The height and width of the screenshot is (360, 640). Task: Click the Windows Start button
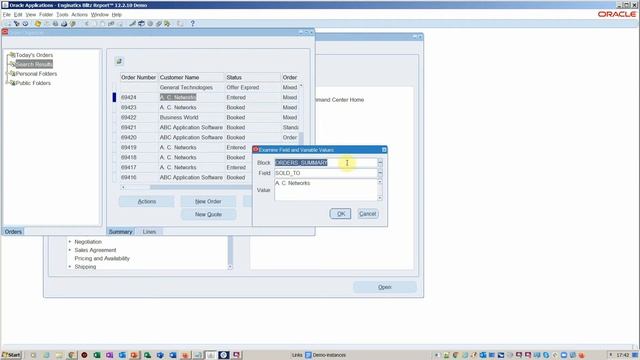(11, 355)
